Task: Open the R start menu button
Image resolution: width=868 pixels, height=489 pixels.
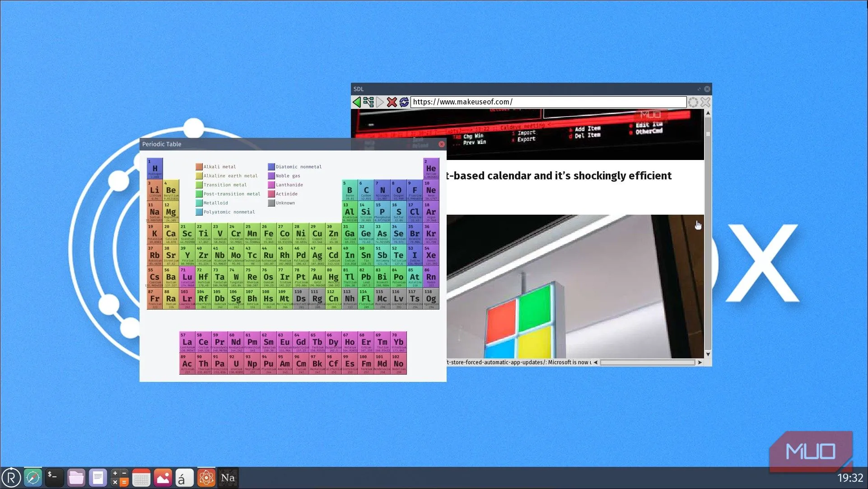Action: click(11, 478)
